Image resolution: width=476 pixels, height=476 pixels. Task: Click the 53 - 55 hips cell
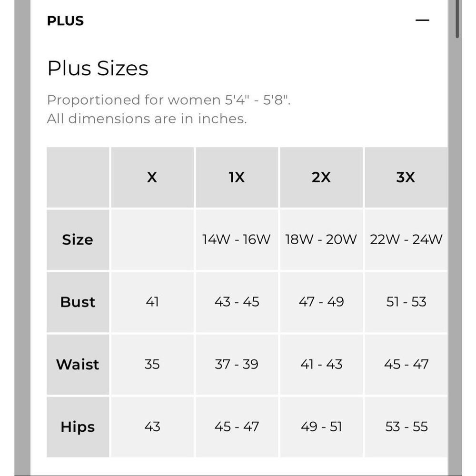tap(406, 427)
